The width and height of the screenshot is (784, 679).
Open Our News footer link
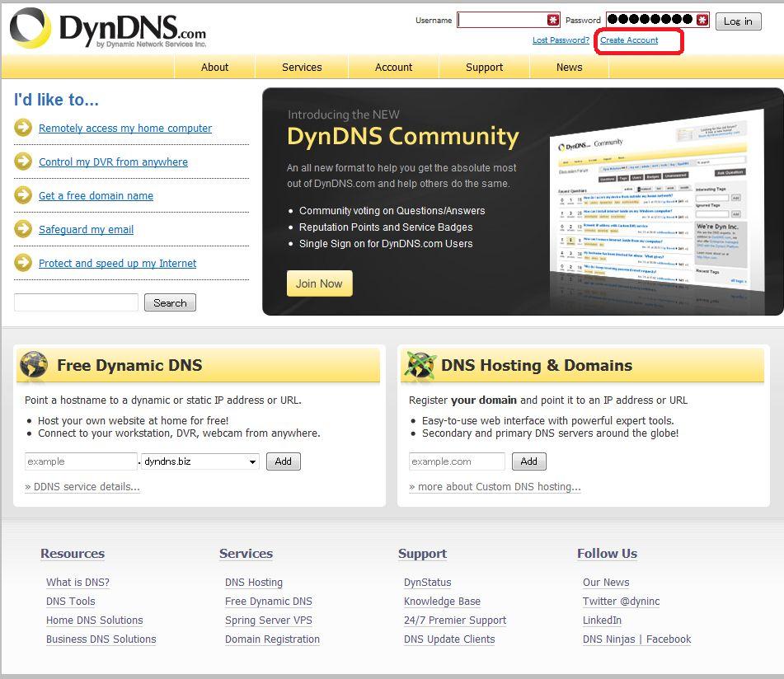pyautogui.click(x=606, y=582)
